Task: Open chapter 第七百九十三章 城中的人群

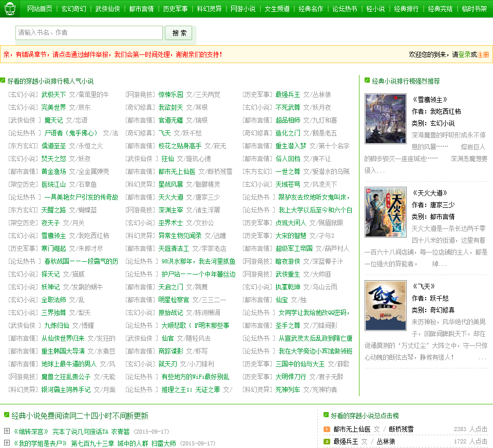Action: [109, 443]
